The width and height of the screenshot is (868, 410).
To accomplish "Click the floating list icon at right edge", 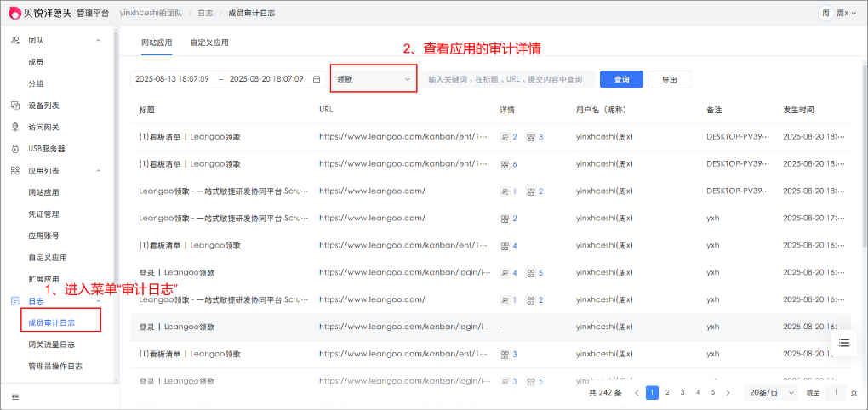I will pos(843,343).
